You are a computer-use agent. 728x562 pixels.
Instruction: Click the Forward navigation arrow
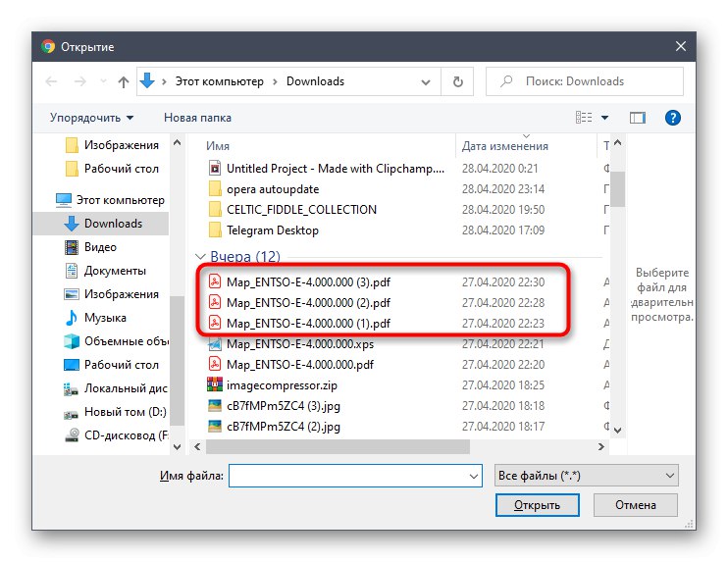(x=80, y=81)
